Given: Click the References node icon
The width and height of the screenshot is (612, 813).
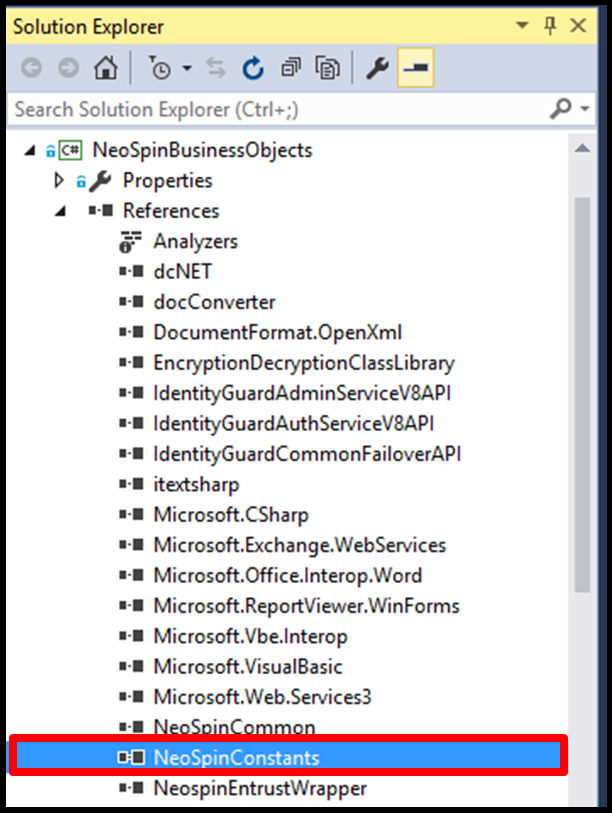Looking at the screenshot, I should coord(101,211).
